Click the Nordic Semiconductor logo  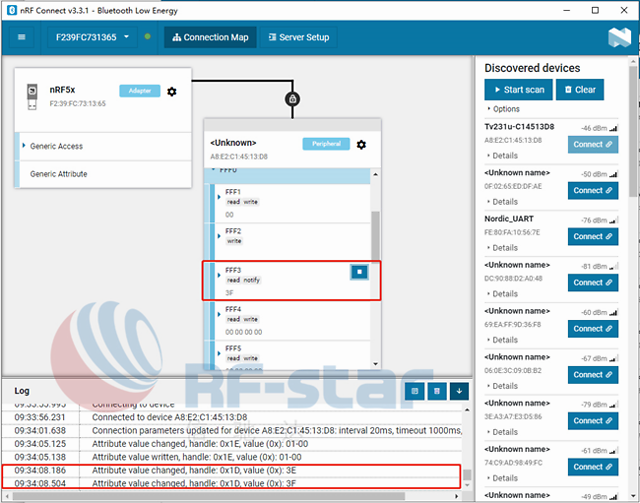tap(620, 37)
